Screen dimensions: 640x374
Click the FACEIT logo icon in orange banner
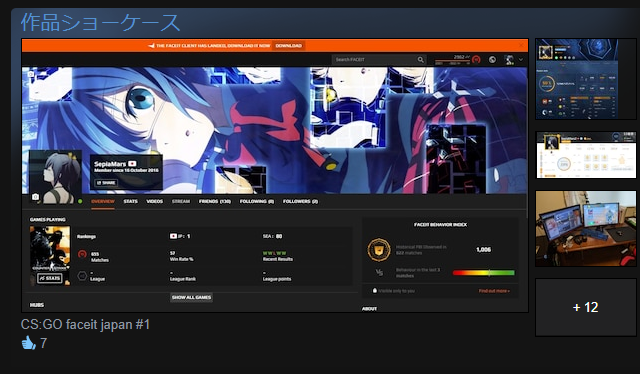[x=151, y=46]
